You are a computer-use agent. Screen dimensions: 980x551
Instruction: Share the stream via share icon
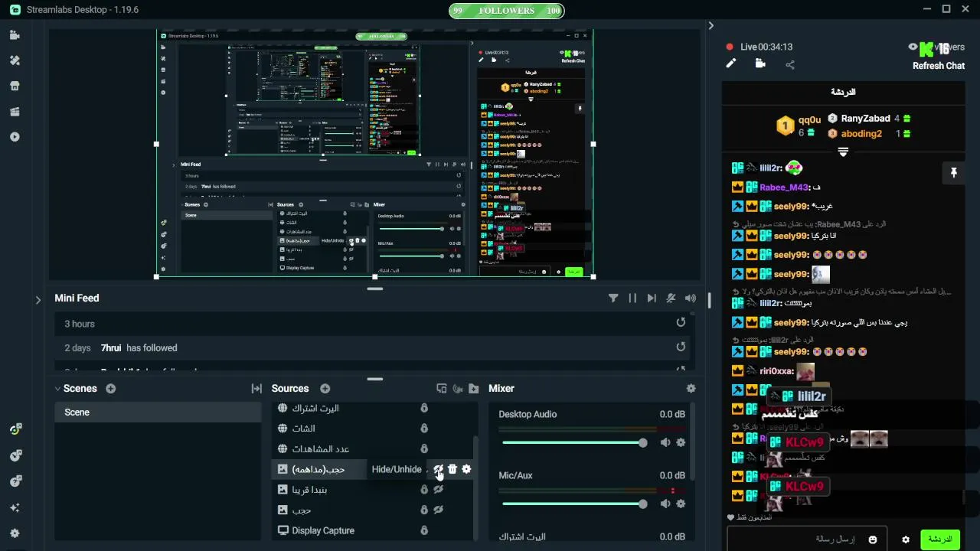[x=790, y=65]
